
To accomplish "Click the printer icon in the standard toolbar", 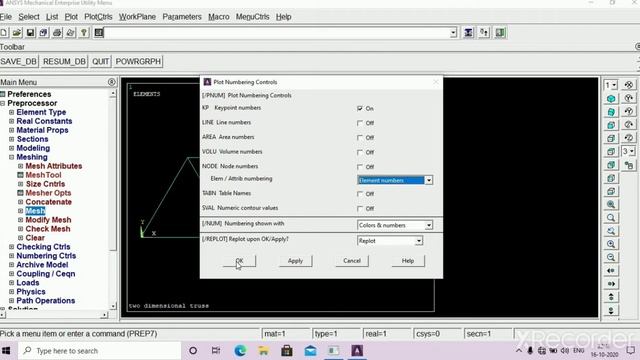I will click(57, 33).
